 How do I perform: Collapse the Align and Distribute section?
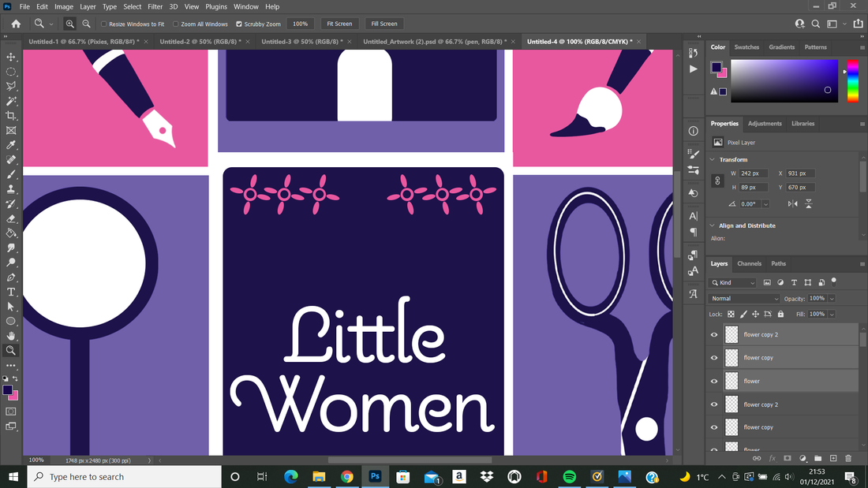pyautogui.click(x=713, y=225)
